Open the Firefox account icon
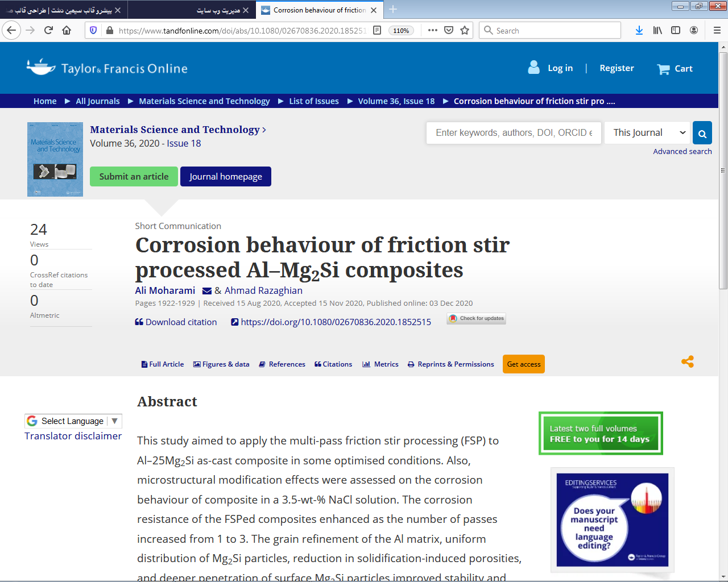 (694, 30)
